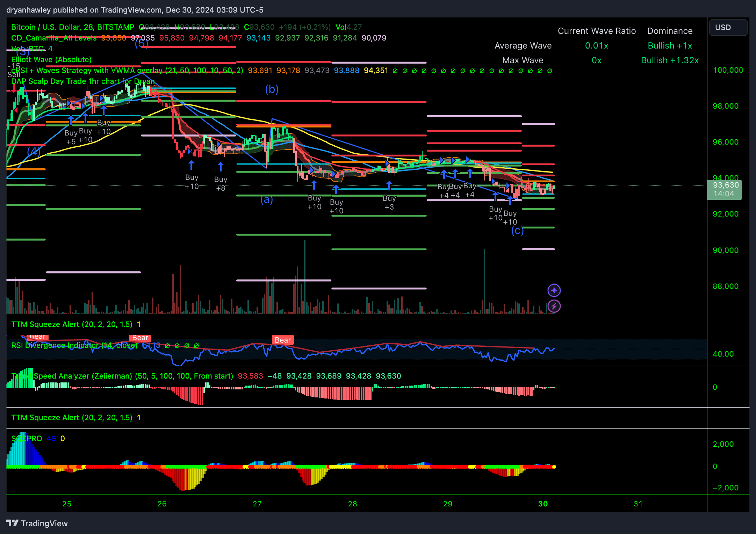Image resolution: width=756 pixels, height=534 pixels.
Task: Click the 100,000 price axis label
Action: pyautogui.click(x=728, y=70)
